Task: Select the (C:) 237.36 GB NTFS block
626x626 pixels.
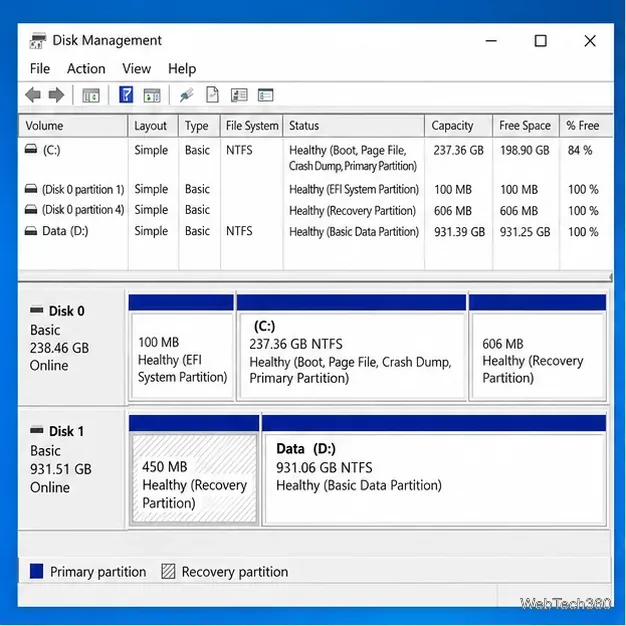Action: (351, 347)
